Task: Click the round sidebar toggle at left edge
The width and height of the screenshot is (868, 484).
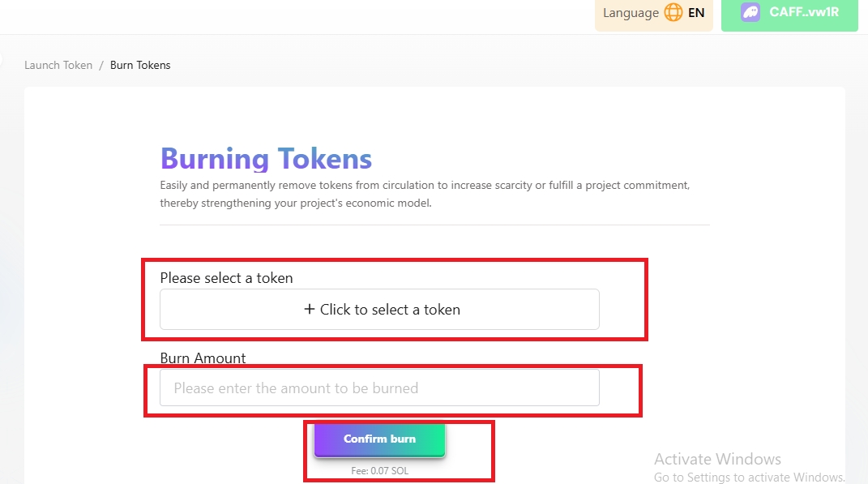Action: point(1,58)
